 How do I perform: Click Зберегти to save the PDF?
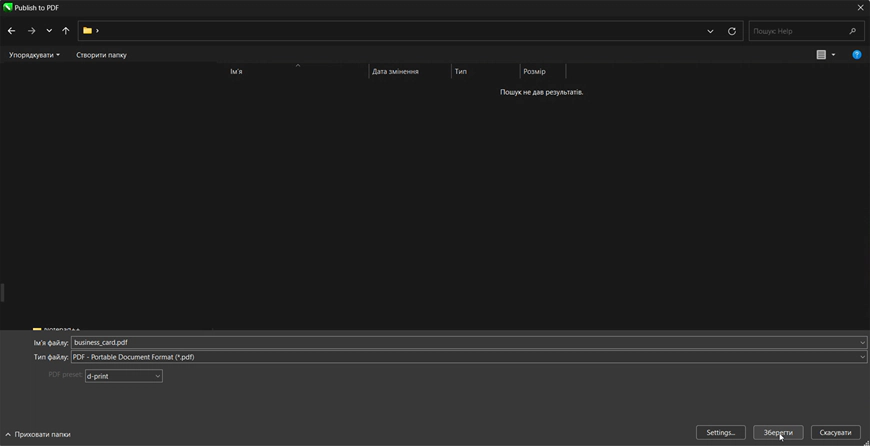click(x=778, y=432)
